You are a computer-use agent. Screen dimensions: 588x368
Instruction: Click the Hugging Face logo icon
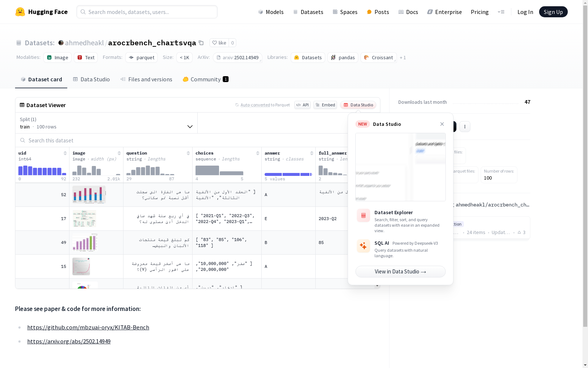click(20, 12)
